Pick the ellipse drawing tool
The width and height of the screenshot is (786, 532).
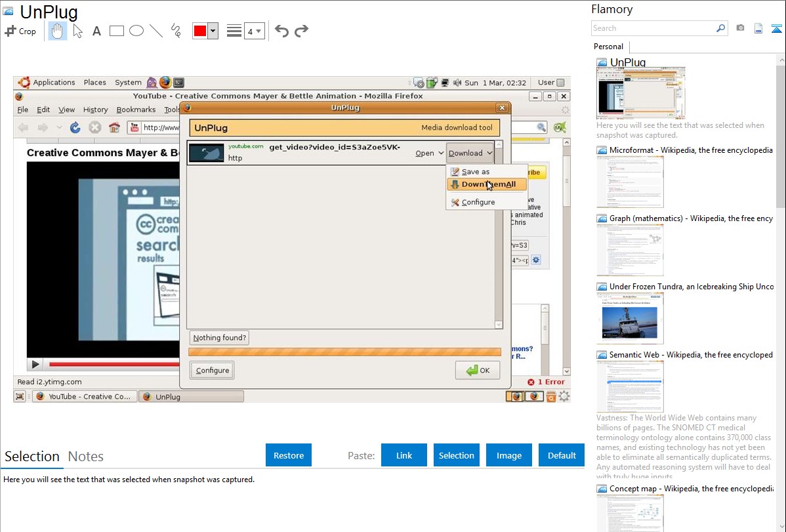pyautogui.click(x=136, y=31)
